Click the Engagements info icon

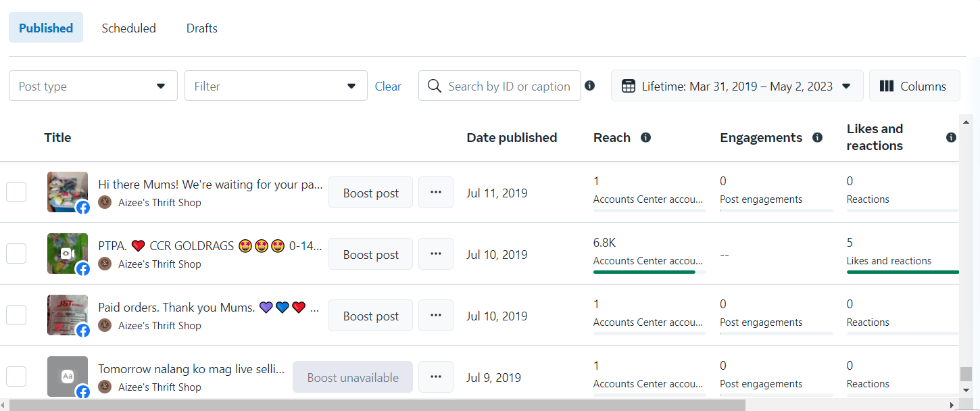(x=817, y=138)
